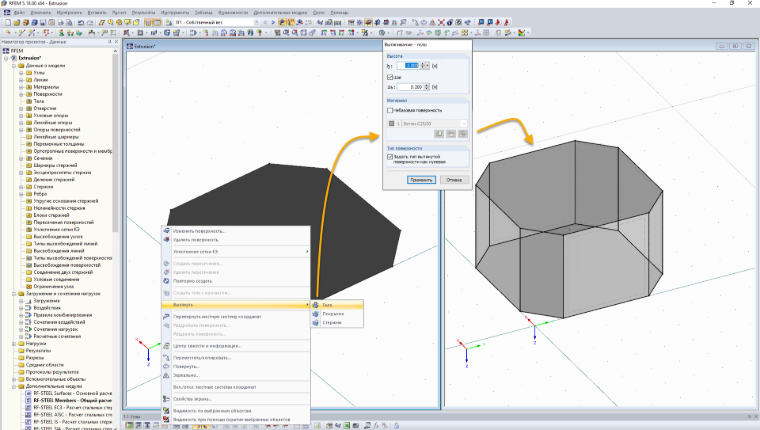Choose Центр тяжести и информация
Image resolution: width=760 pixels, height=430 pixels.
[236, 346]
